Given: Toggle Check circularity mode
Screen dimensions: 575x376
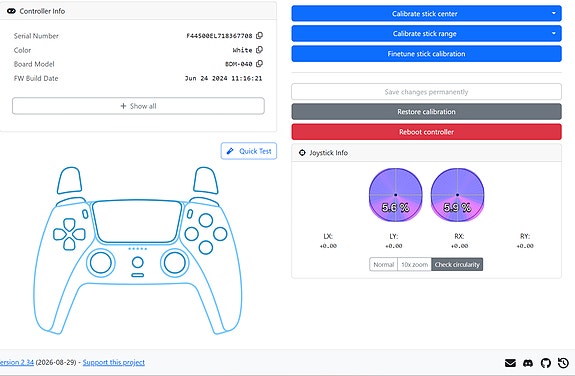Looking at the screenshot, I should [457, 264].
